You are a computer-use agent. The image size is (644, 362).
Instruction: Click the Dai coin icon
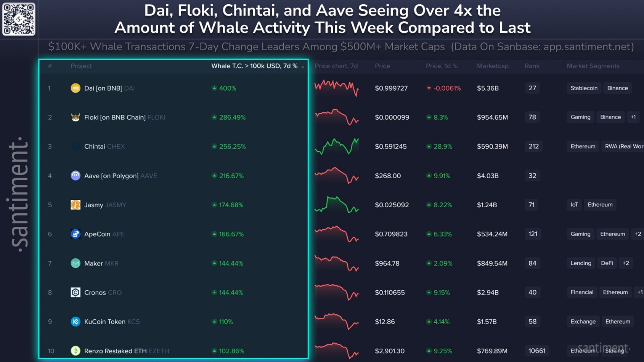pos(75,88)
